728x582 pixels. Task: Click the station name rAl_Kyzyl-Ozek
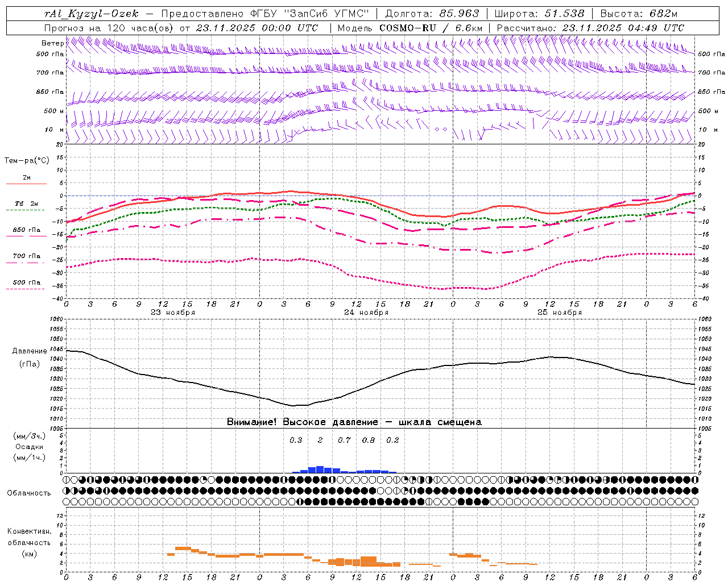91,14
